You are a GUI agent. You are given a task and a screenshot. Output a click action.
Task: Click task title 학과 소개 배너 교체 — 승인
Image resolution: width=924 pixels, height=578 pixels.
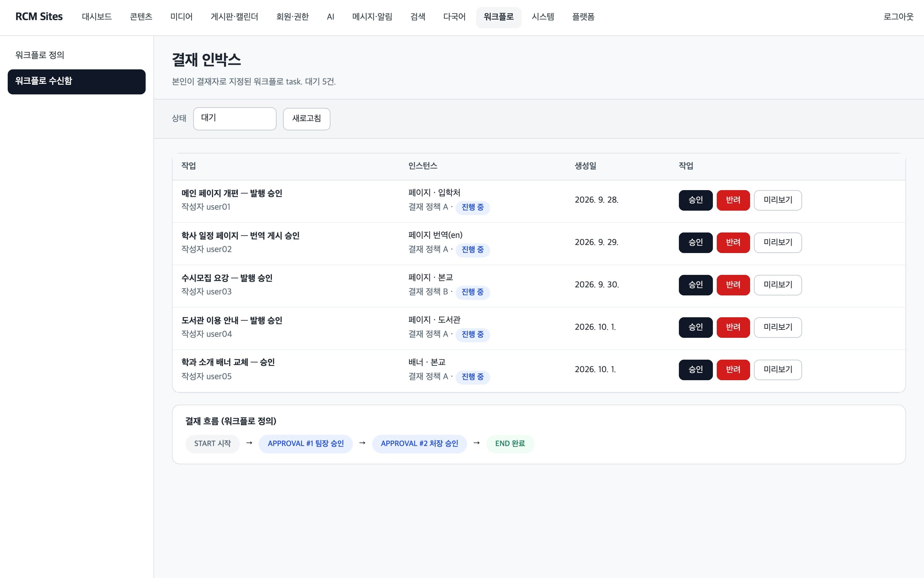click(x=228, y=363)
